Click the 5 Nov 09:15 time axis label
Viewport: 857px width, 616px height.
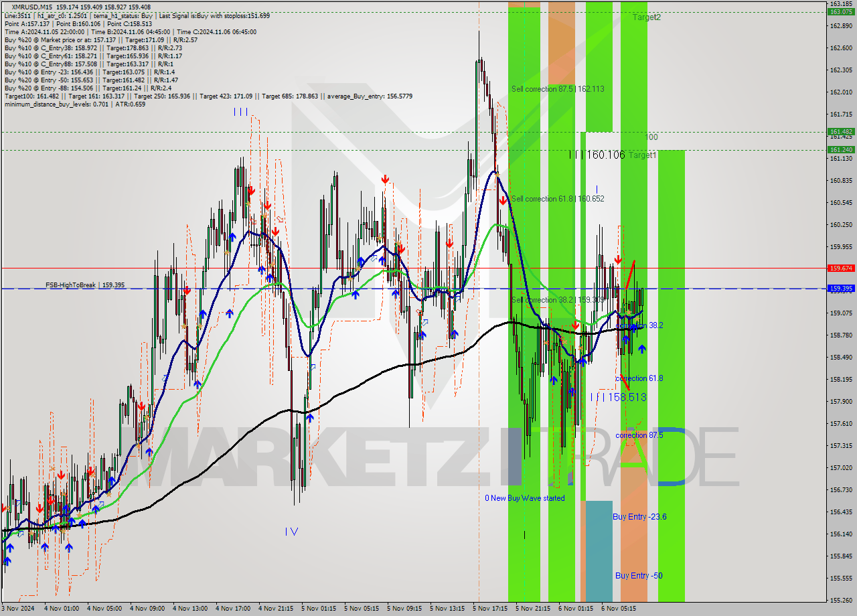tap(404, 609)
